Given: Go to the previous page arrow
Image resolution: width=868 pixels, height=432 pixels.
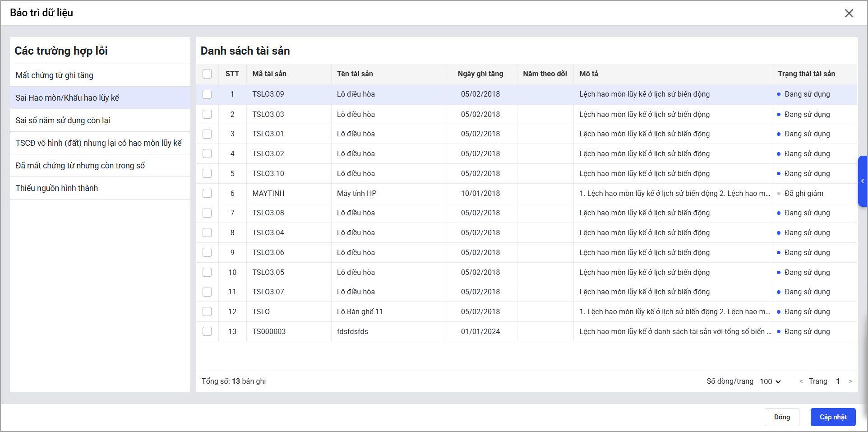Looking at the screenshot, I should point(801,381).
